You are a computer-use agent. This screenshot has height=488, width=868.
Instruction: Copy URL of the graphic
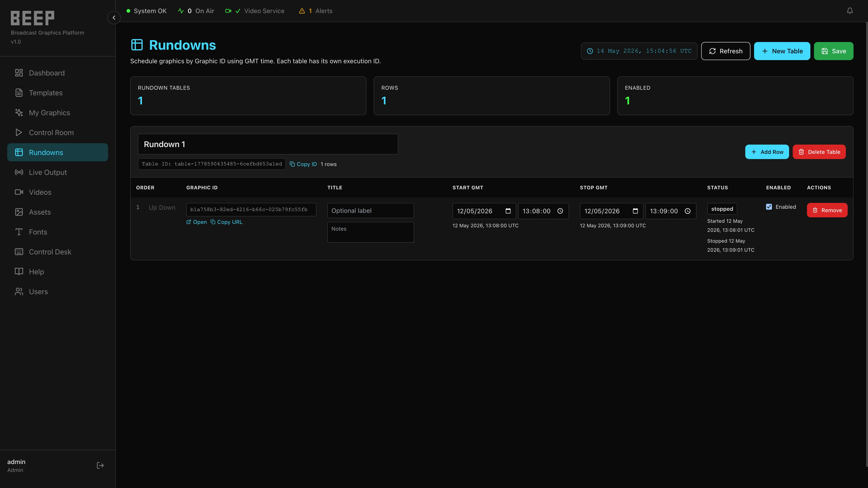pyautogui.click(x=226, y=222)
